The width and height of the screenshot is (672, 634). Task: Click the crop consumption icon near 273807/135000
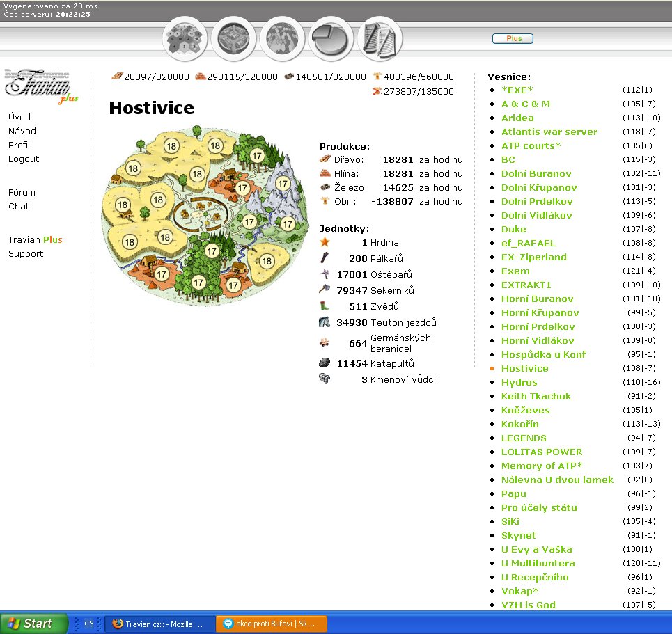point(377,90)
